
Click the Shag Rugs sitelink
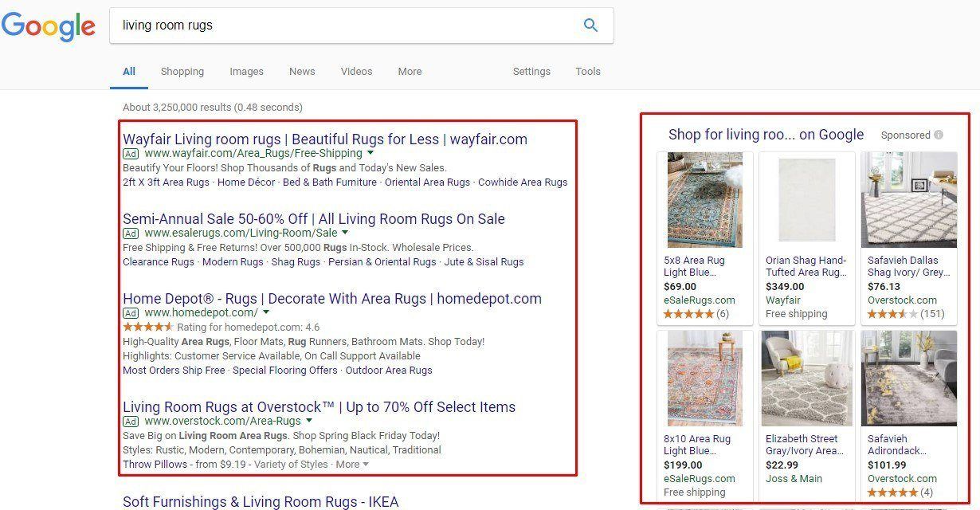(296, 261)
